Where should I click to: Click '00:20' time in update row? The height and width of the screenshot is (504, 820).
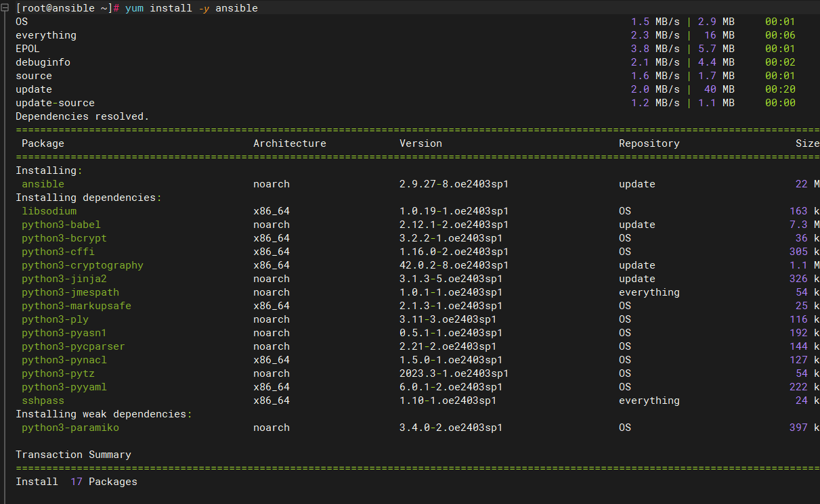coord(780,89)
